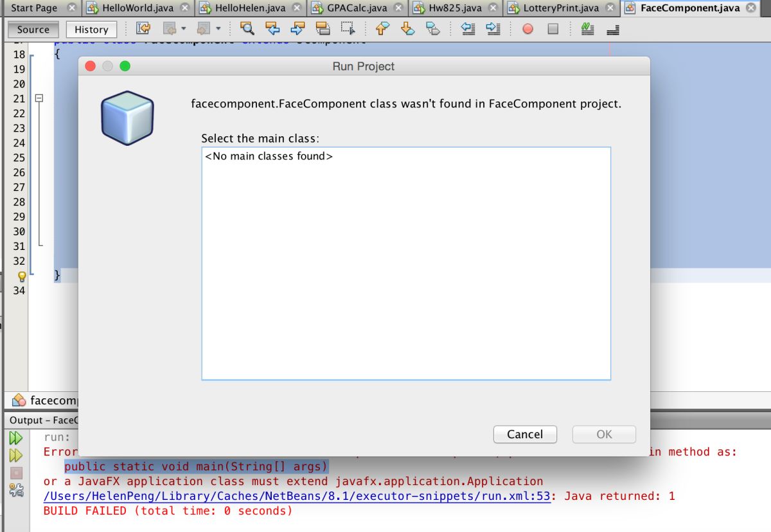Click line number 34 in gutter
Image resolution: width=771 pixels, height=532 pixels.
(x=19, y=290)
